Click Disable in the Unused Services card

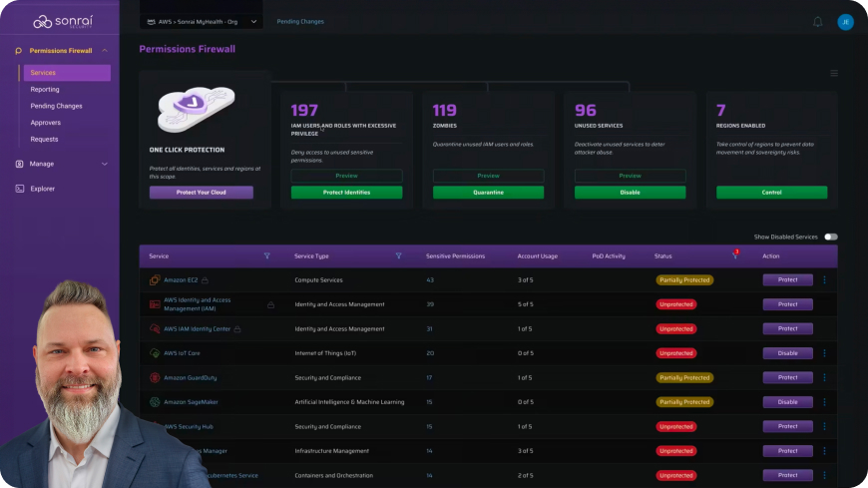(x=630, y=193)
